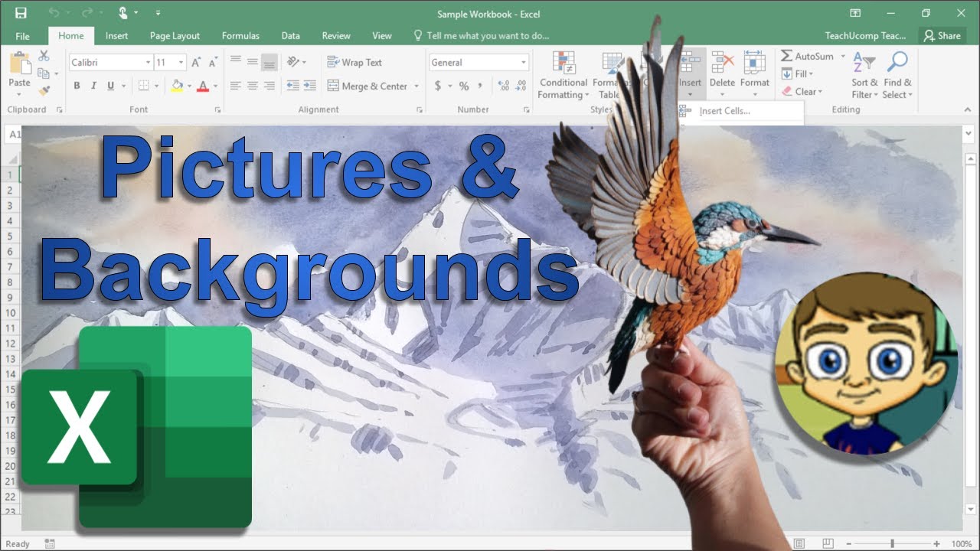Toggle Bold formatting
Screen dimensions: 980x551
pos(77,86)
